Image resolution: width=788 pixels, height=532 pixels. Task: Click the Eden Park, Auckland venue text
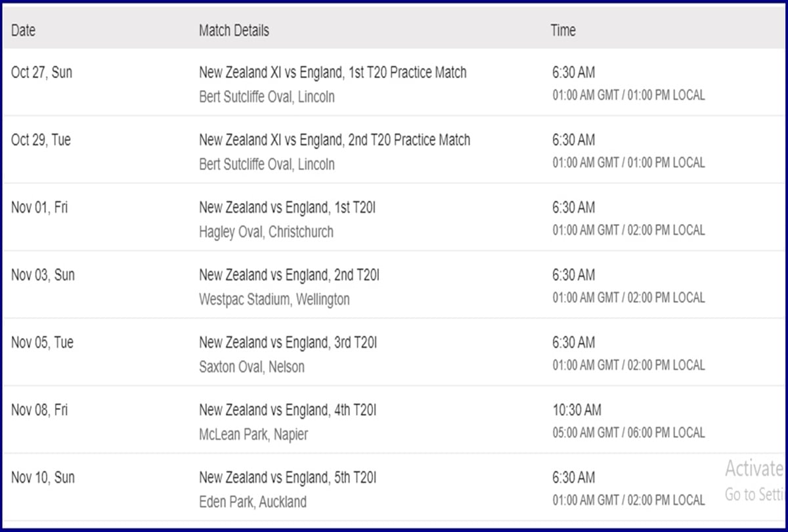click(x=253, y=502)
